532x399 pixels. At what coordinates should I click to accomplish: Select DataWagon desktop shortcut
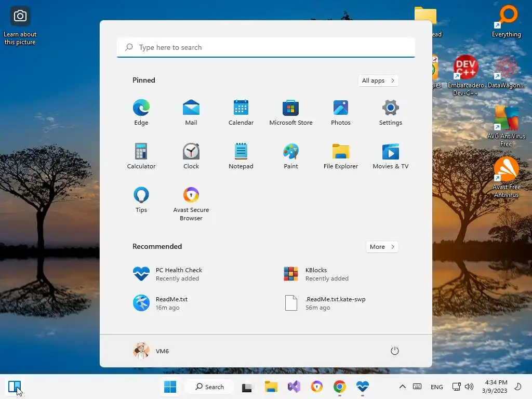[506, 73]
